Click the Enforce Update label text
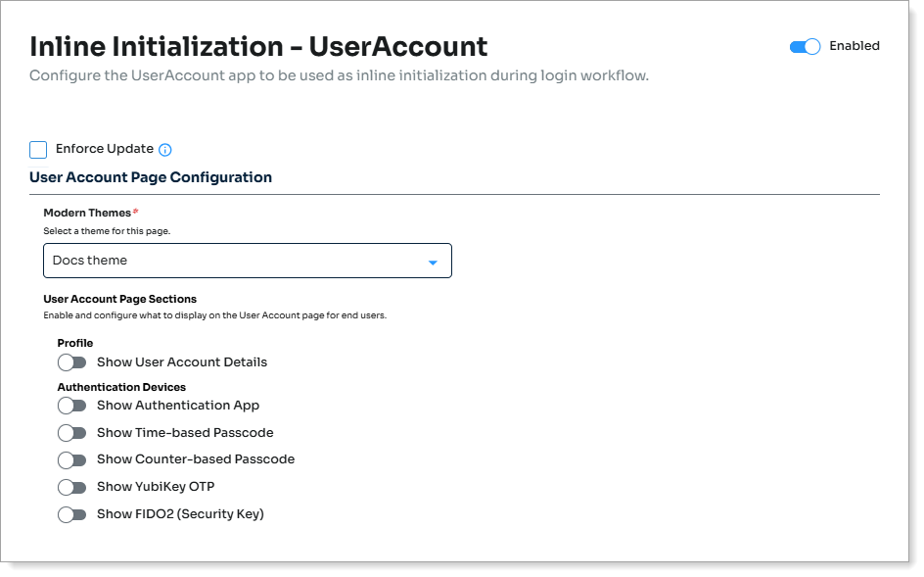 (105, 149)
